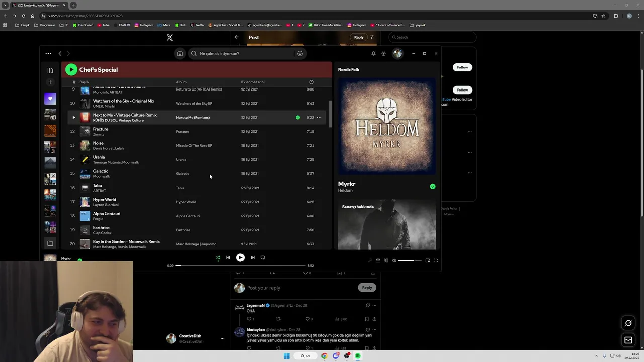Click the X logo on the page
Image resolution: width=644 pixels, height=362 pixels.
[170, 37]
